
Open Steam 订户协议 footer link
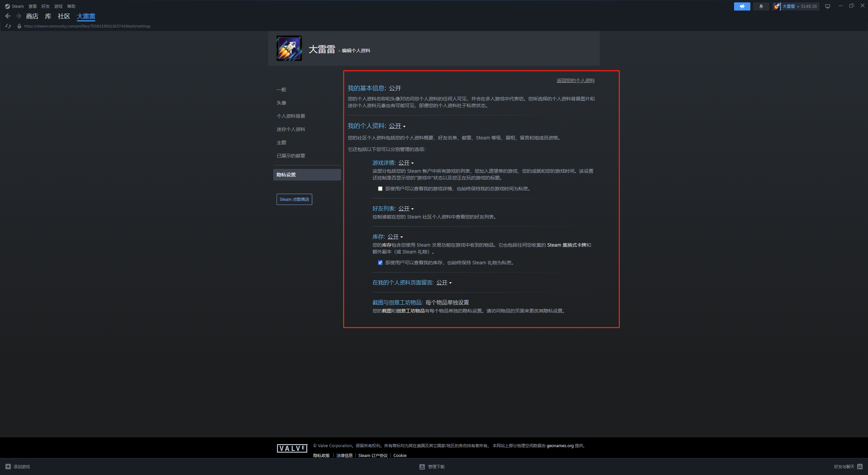click(373, 456)
